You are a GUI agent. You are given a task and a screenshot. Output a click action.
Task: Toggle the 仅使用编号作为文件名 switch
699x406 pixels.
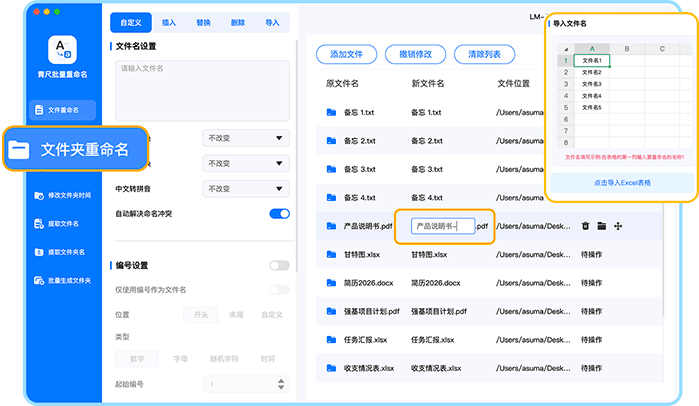click(279, 289)
